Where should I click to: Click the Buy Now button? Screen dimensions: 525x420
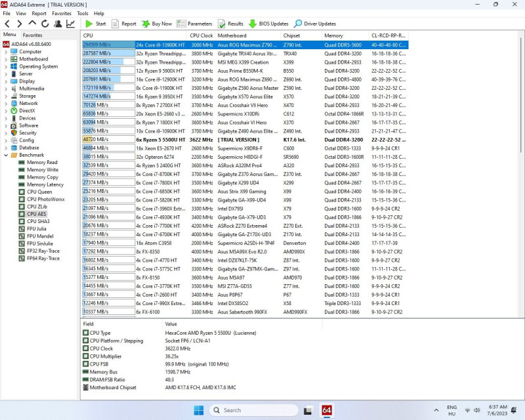tap(157, 24)
